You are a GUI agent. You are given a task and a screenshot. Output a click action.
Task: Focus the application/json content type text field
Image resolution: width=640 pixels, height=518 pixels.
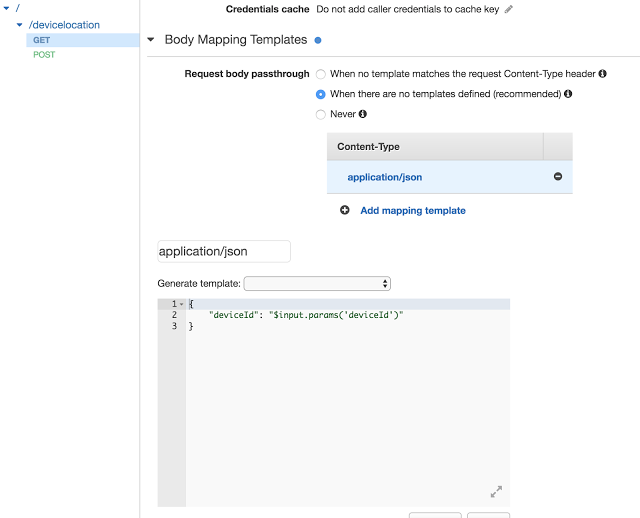(224, 251)
